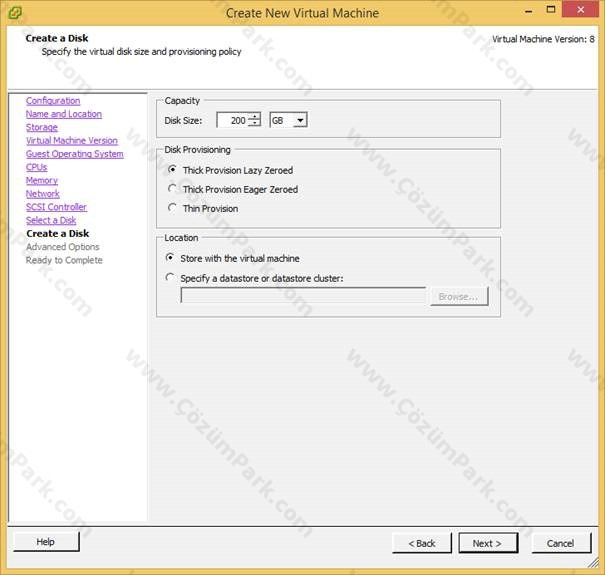Screen dimensions: 605x575
Task: Open the GB unit dropdown
Action: pos(288,120)
